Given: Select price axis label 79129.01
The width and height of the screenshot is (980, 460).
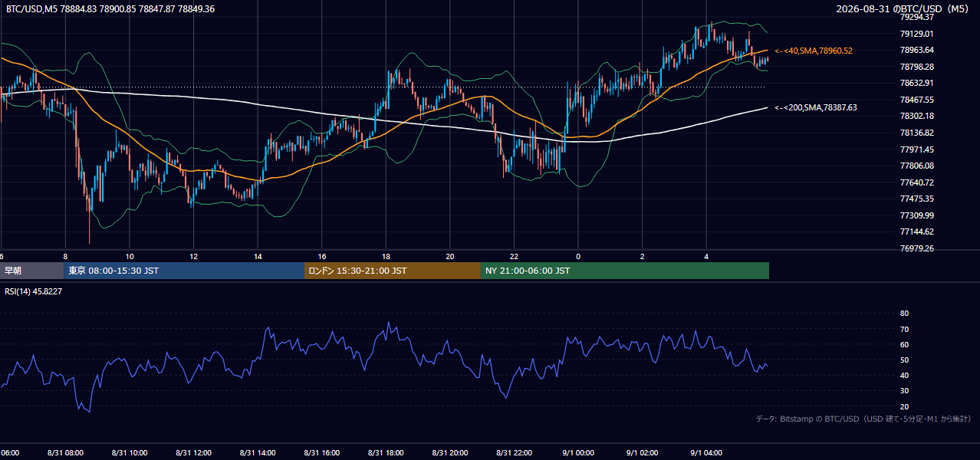Looking at the screenshot, I should [916, 34].
